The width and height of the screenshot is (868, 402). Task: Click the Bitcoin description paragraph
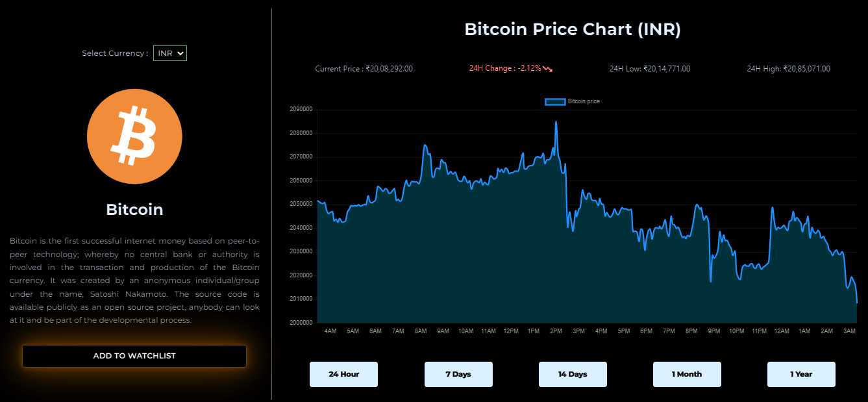coord(134,280)
